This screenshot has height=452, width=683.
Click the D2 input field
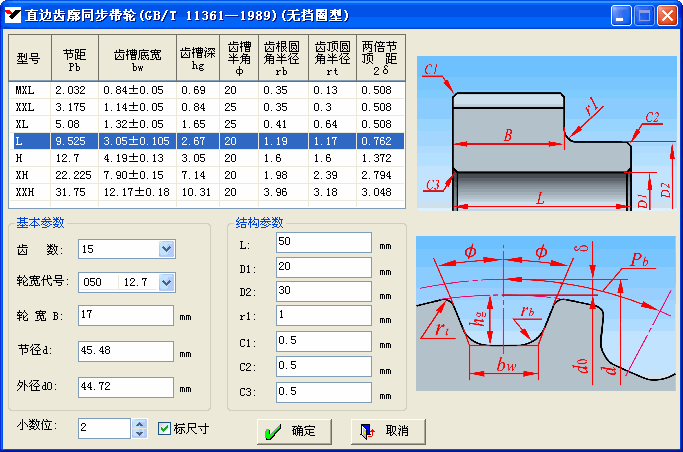324,291
